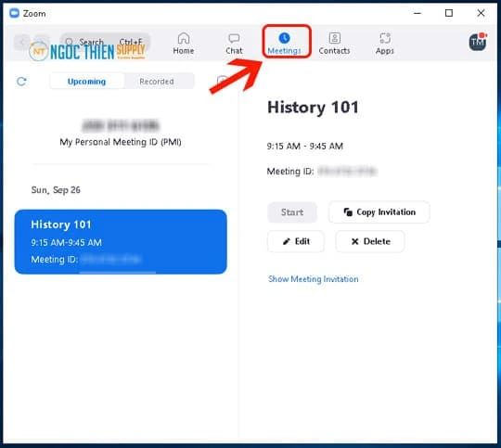The height and width of the screenshot is (448, 501).
Task: Open the Chat tab
Action: tap(234, 43)
